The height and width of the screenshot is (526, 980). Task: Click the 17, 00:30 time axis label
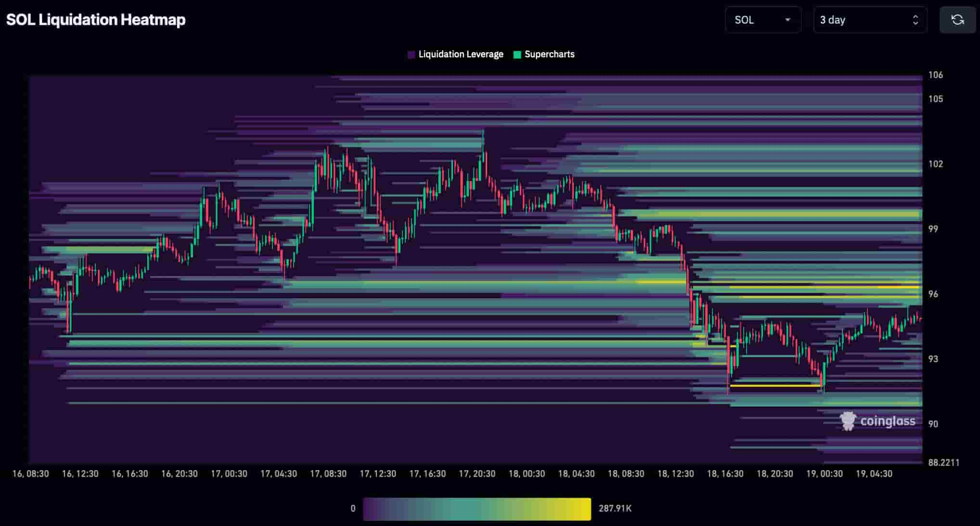(229, 473)
